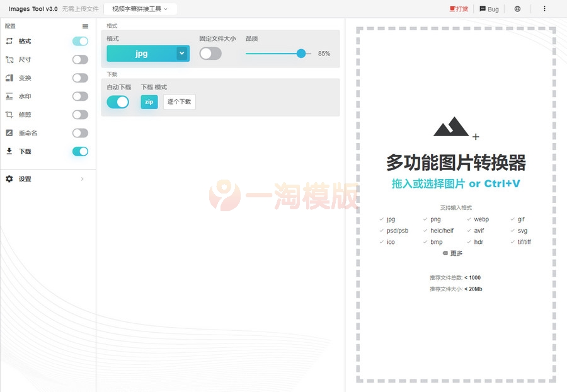Select the 格式 format tool icon
567x392 pixels.
click(9, 41)
